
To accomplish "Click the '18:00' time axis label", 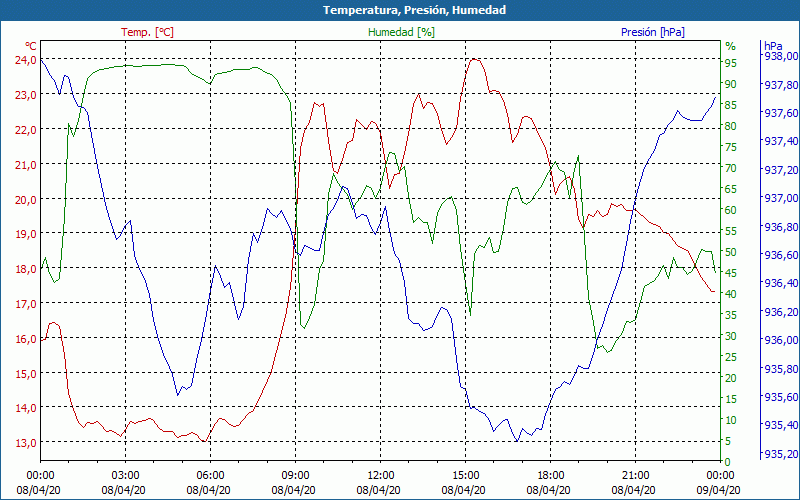I will [x=551, y=475].
